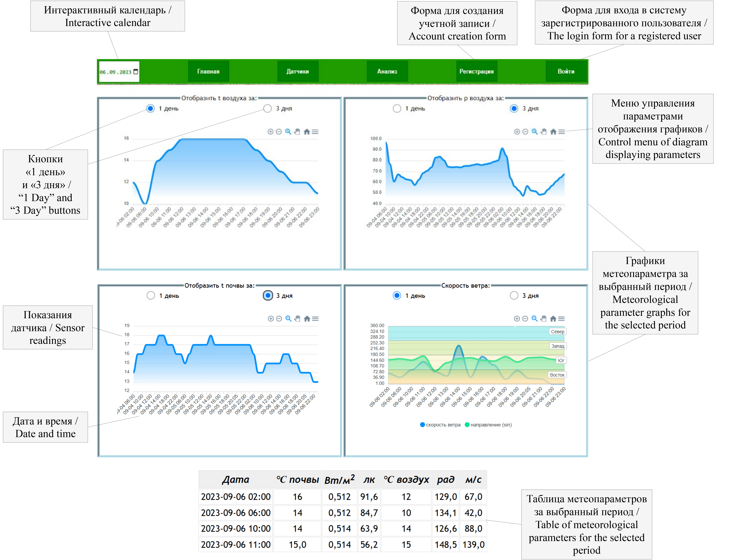Select '3 дня' for air temperature chart
Image resolution: width=734 pixels, height=560 pixels.
[x=267, y=108]
